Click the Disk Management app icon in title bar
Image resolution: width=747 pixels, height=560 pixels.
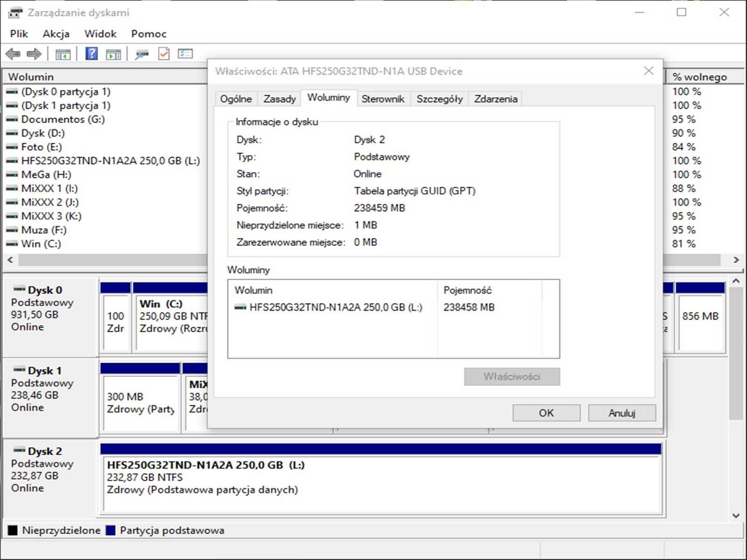tap(15, 13)
